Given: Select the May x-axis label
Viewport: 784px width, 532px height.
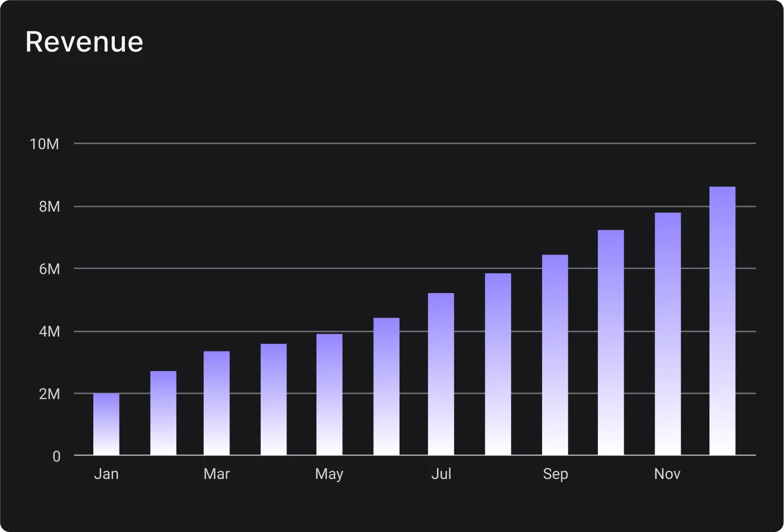Looking at the screenshot, I should pyautogui.click(x=329, y=474).
